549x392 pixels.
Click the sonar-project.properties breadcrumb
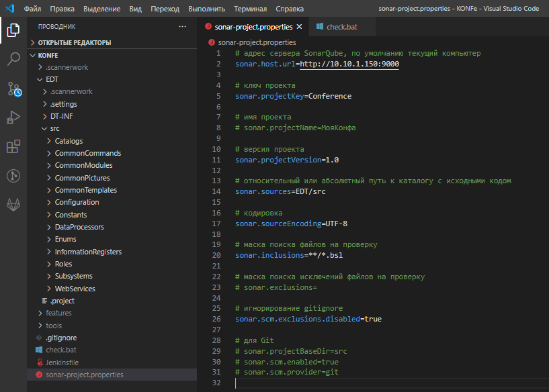(257, 42)
